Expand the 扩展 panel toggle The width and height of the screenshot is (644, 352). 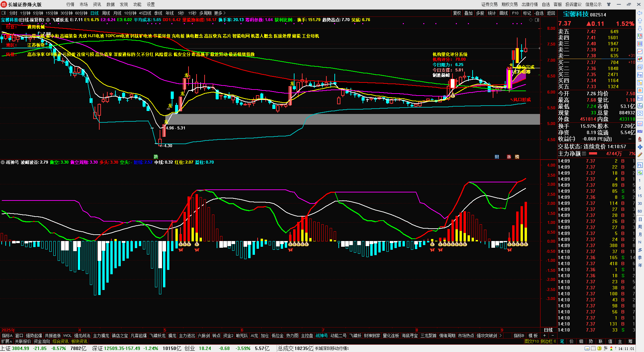click(x=7, y=341)
